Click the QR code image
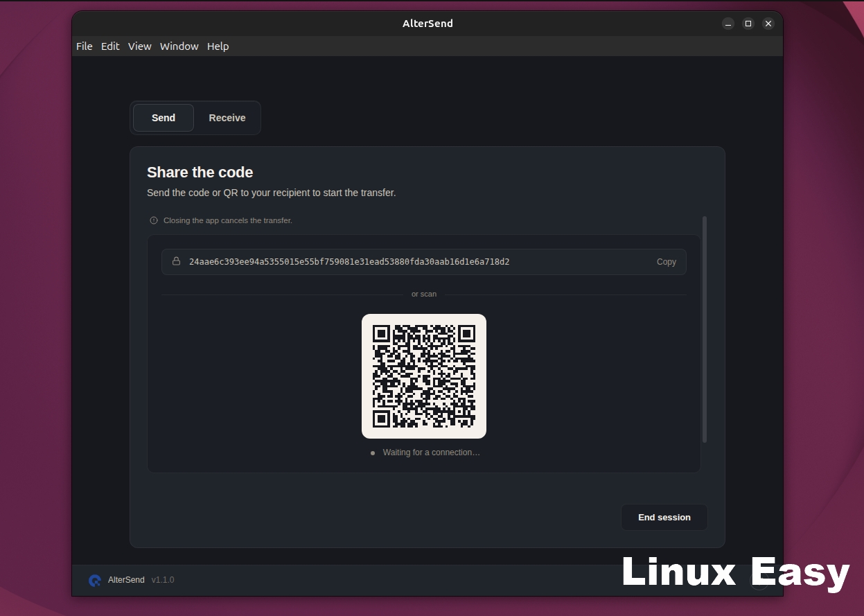Viewport: 864px width, 616px height. pos(424,376)
